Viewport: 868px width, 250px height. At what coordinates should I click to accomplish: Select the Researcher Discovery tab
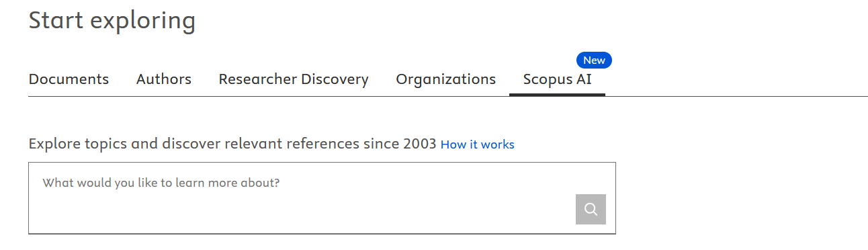(x=294, y=79)
